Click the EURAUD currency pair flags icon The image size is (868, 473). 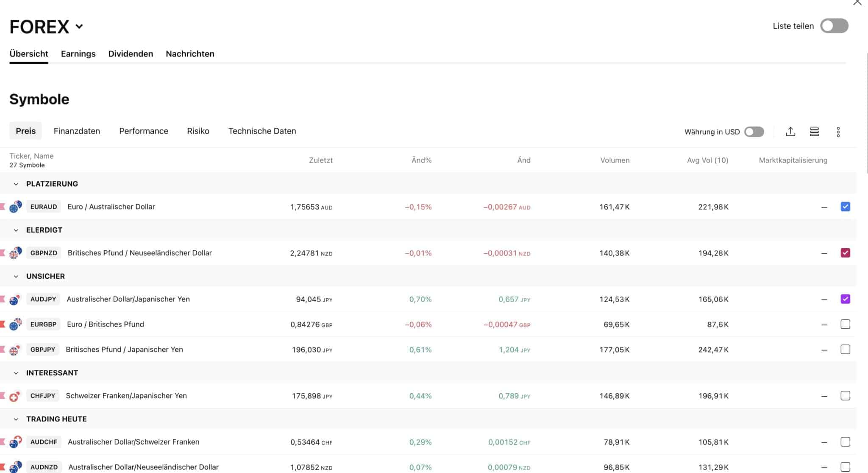15,207
